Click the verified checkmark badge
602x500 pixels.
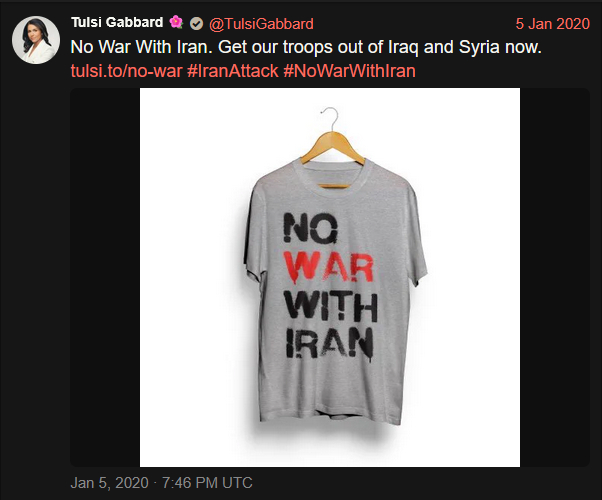[x=195, y=23]
